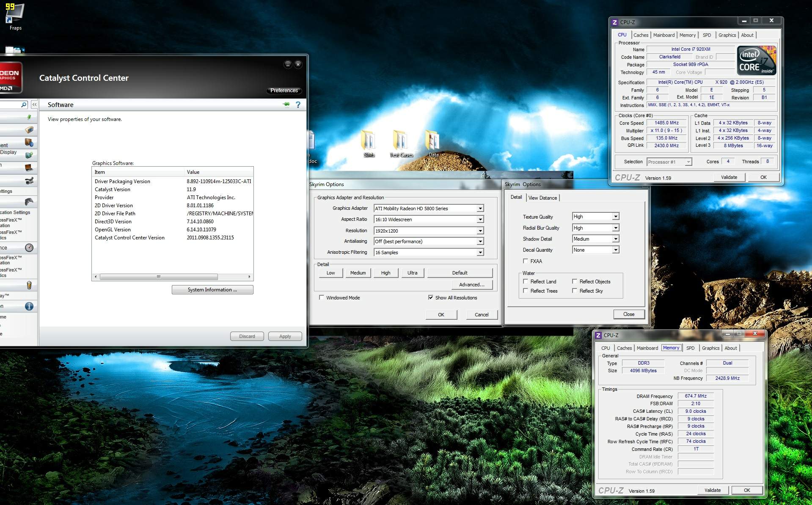The image size is (812, 505).
Task: Click the Apply button in Catalyst Control Center
Action: [x=285, y=336]
